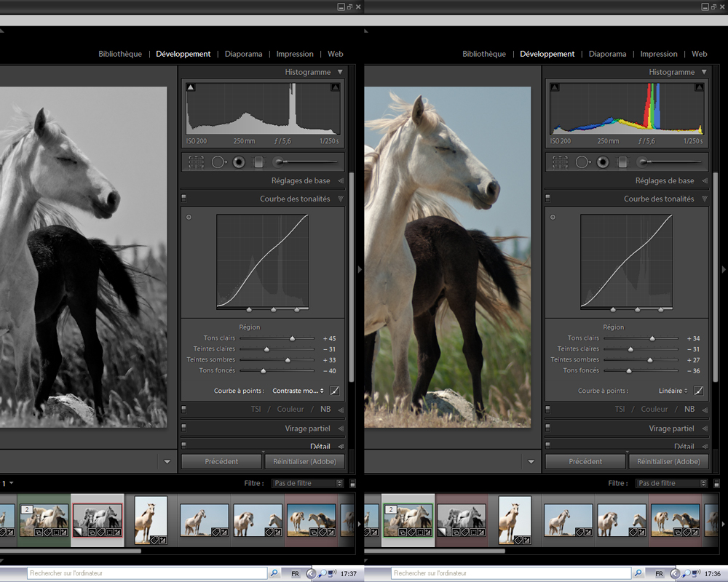This screenshot has height=582, width=728.
Task: Open Web module in right window
Action: pos(699,54)
